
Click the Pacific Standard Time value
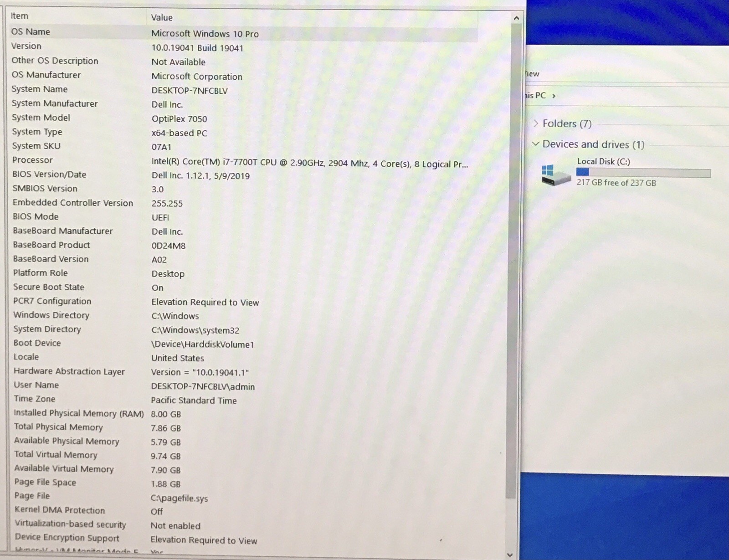pyautogui.click(x=194, y=401)
